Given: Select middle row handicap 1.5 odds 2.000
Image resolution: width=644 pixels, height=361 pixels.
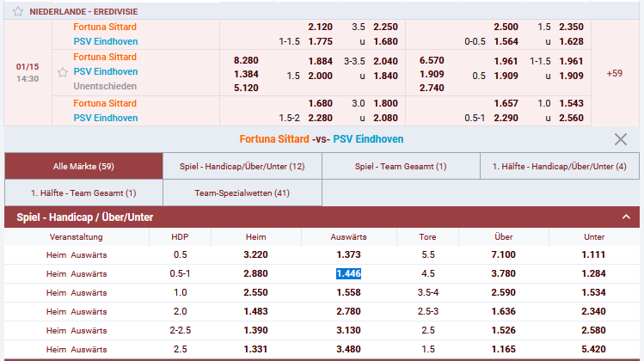Looking at the screenshot, I should [x=321, y=76].
